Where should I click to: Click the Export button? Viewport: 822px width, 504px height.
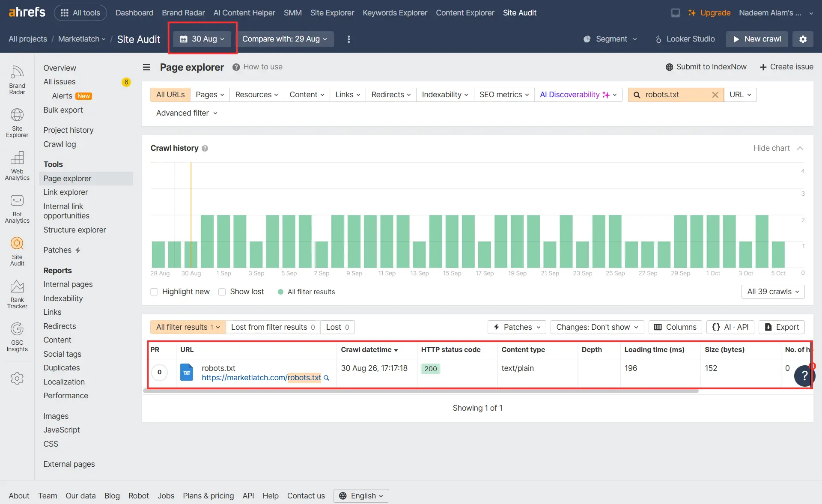coord(782,327)
